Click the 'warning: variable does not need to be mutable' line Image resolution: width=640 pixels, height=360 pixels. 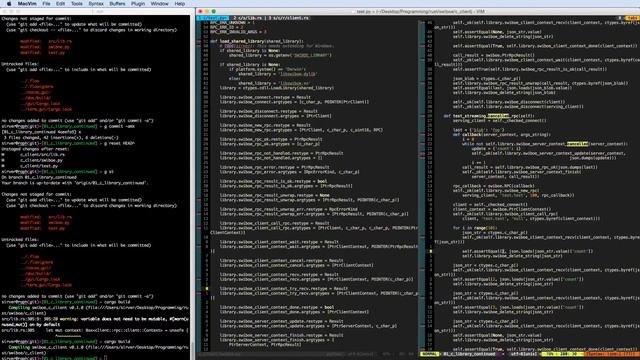pyautogui.click(x=95, y=319)
